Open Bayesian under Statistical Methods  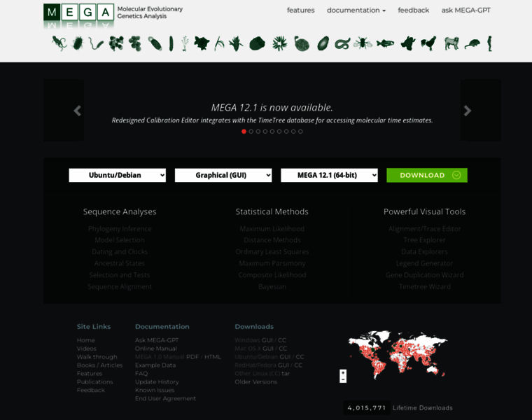click(x=272, y=287)
